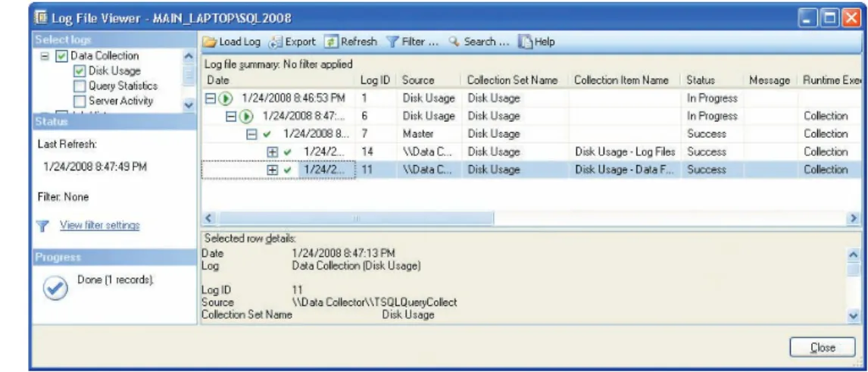Click the Load Log button label

239,42
